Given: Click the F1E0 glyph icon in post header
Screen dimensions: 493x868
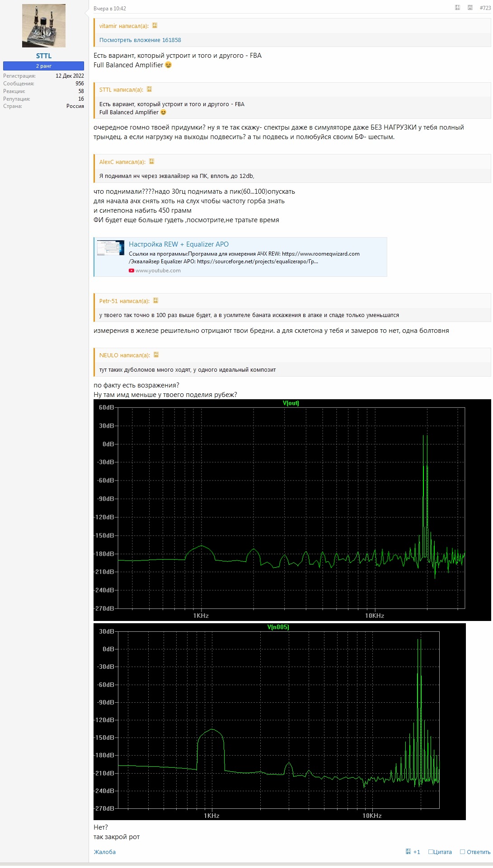Looking at the screenshot, I should tap(457, 8).
